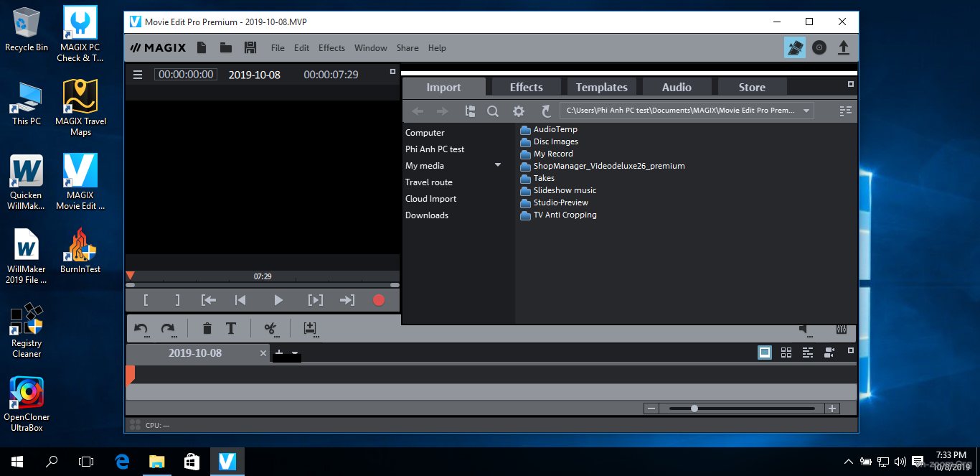Open Cloud Import link
Viewport: 980px width, 476px height.
point(430,199)
